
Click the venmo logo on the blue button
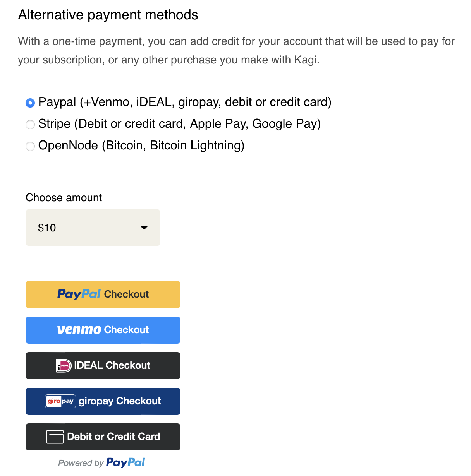(x=79, y=330)
